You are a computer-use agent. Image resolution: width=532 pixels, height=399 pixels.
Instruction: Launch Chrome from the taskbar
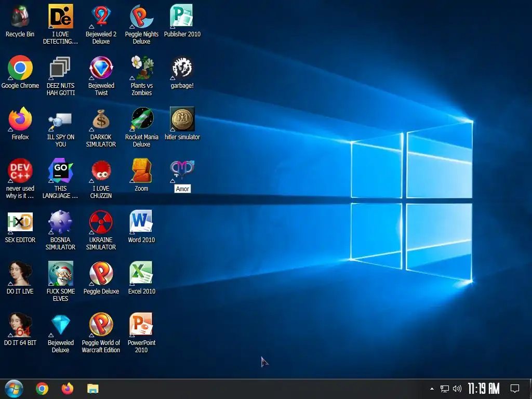pos(42,389)
